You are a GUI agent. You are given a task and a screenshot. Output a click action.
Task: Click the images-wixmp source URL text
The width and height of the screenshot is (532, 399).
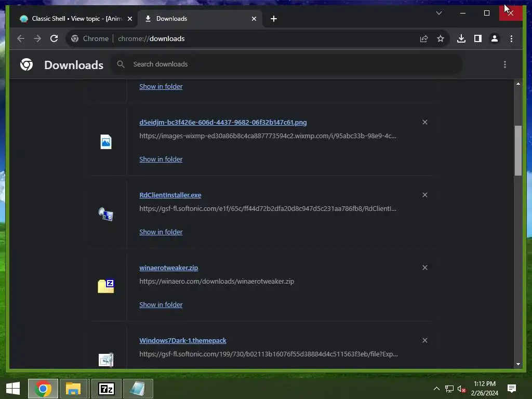click(x=268, y=136)
